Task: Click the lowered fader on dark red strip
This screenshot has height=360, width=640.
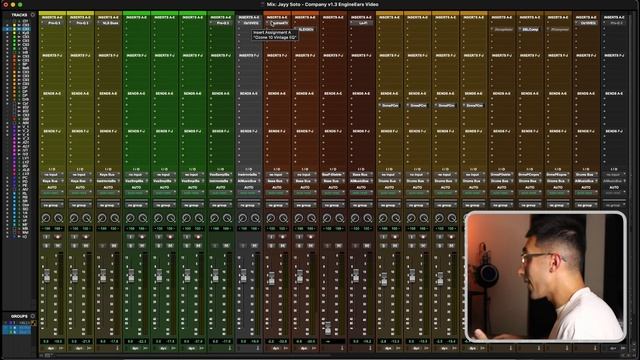Action: [327, 327]
